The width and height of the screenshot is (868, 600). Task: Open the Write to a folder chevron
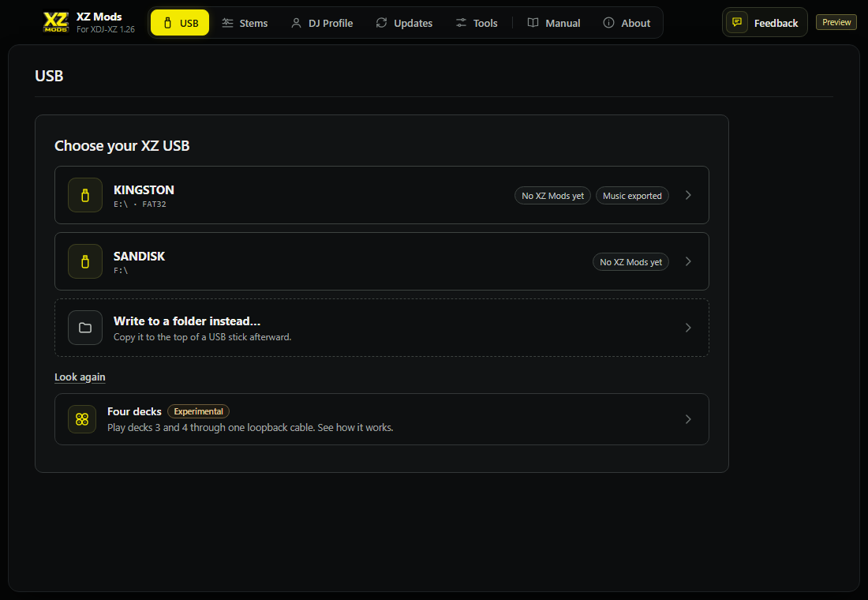pyautogui.click(x=688, y=328)
